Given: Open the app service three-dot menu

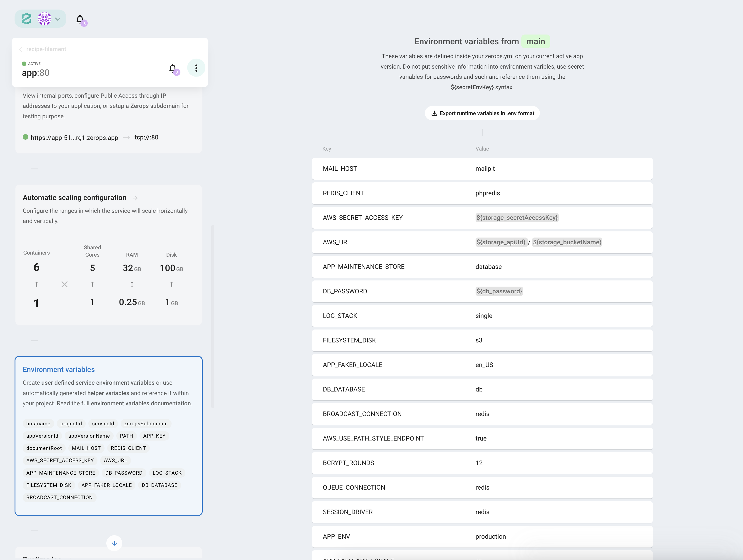Looking at the screenshot, I should pyautogui.click(x=196, y=68).
